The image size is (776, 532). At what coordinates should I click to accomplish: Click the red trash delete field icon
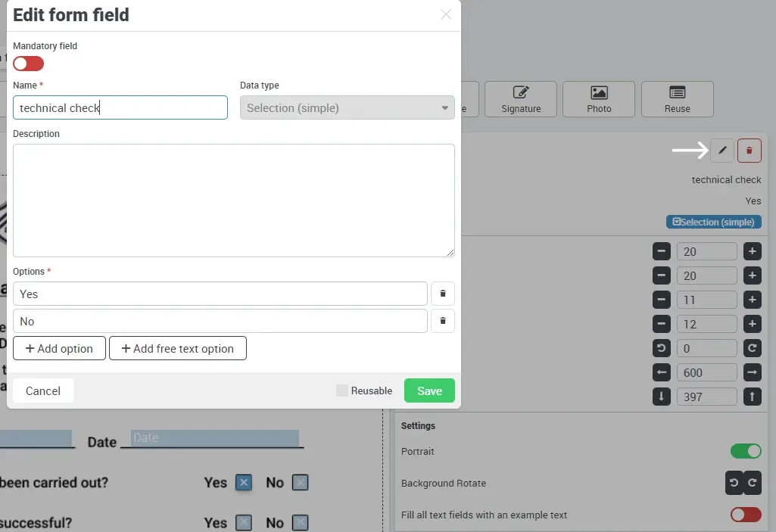[x=749, y=151]
